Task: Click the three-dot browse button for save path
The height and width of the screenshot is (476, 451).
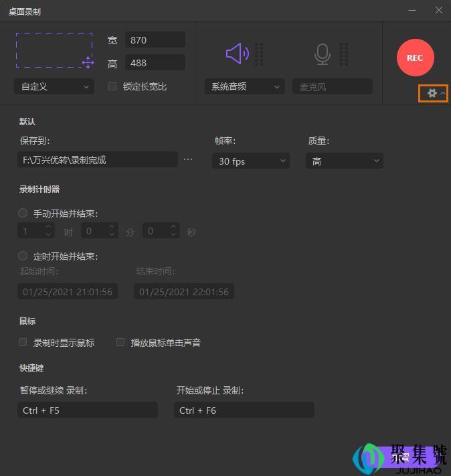Action: [188, 160]
